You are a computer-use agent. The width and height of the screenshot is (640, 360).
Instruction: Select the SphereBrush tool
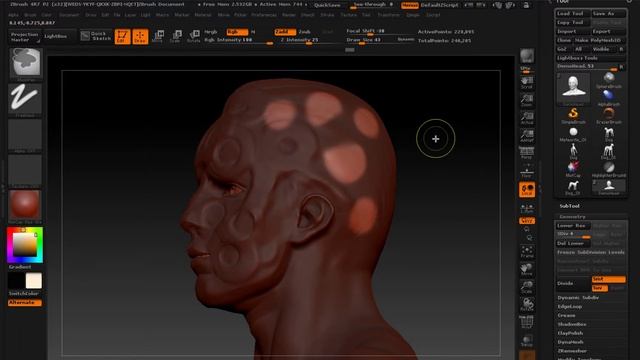click(609, 80)
